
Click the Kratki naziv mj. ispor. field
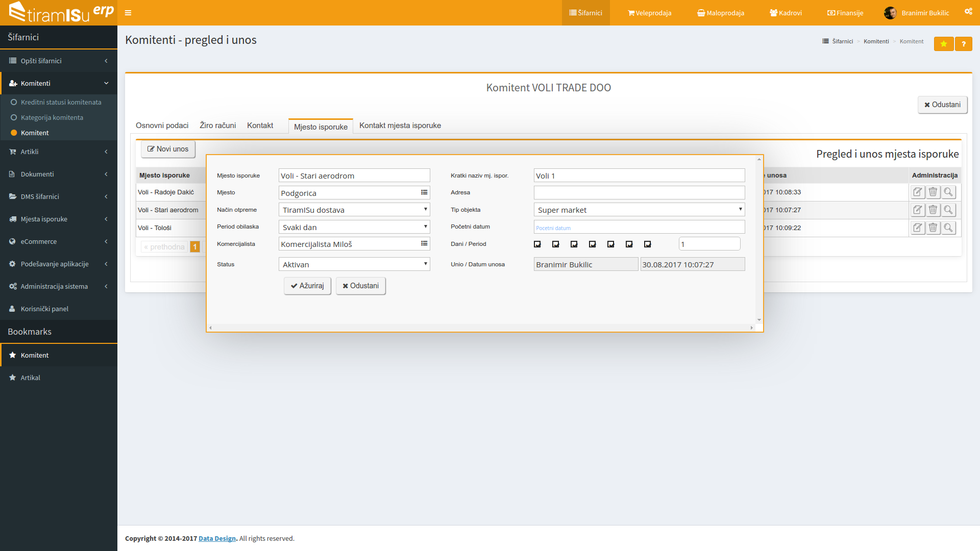[x=639, y=176]
